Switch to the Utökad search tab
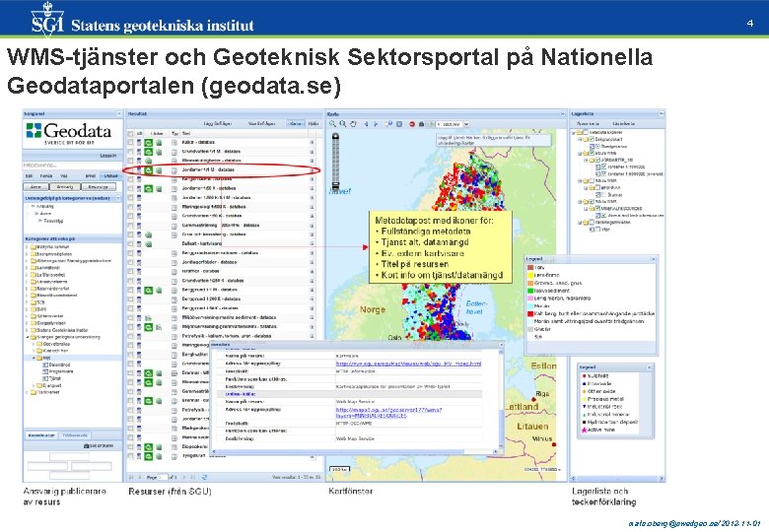769x532 pixels. pos(110,176)
